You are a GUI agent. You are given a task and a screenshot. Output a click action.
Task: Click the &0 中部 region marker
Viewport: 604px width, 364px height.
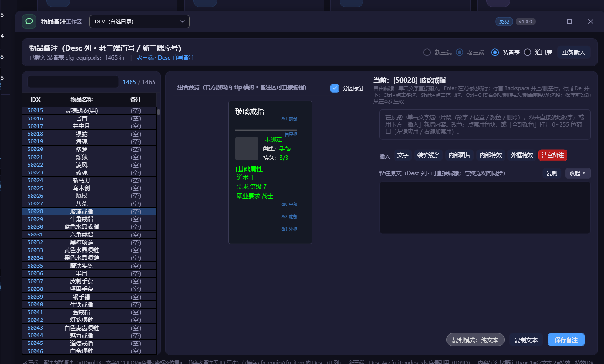(x=289, y=204)
